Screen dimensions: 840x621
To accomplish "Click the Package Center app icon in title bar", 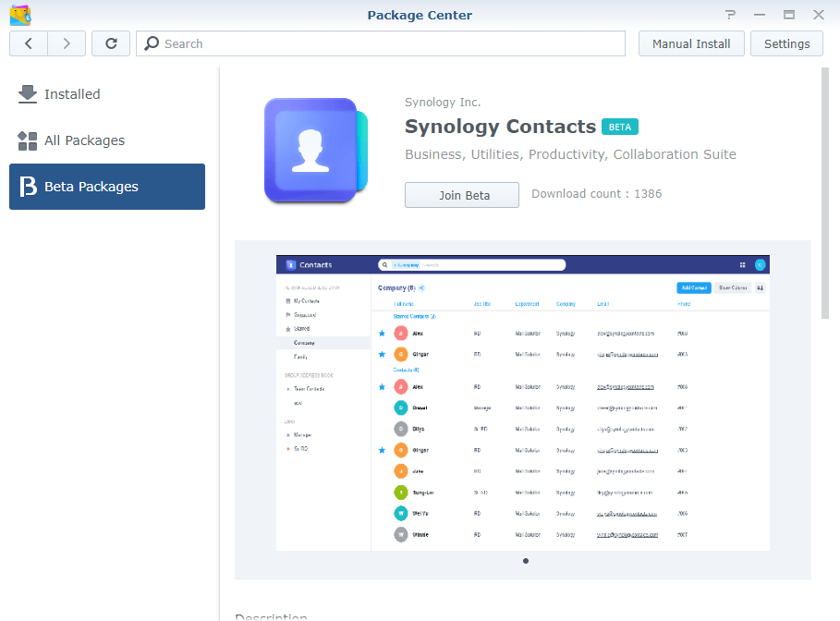I will pyautogui.click(x=20, y=15).
